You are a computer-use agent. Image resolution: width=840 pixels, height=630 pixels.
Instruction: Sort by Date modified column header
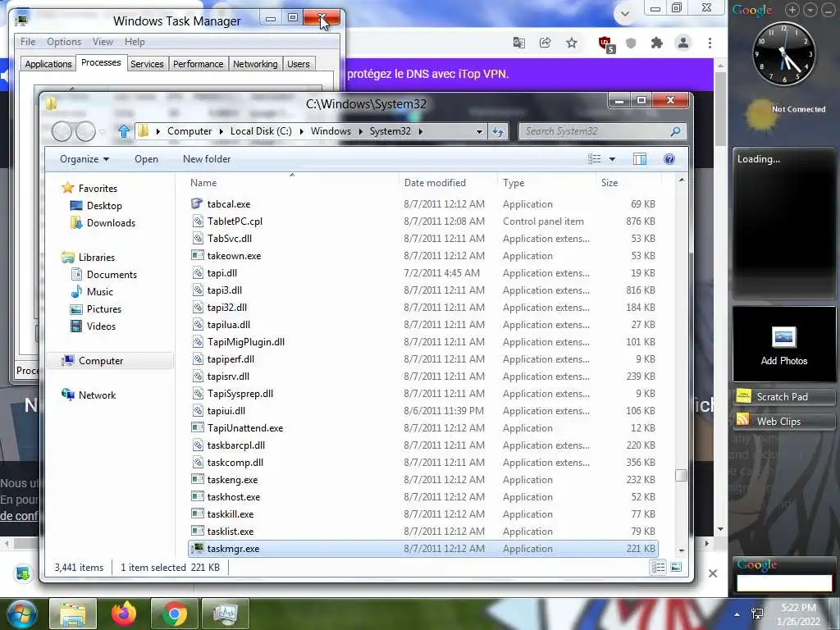435,183
